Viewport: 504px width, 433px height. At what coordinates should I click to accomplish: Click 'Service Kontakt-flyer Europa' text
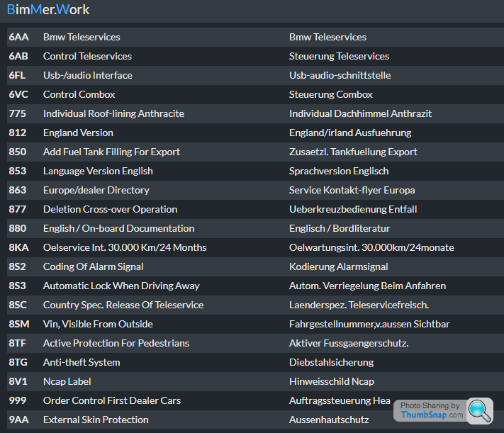(352, 190)
